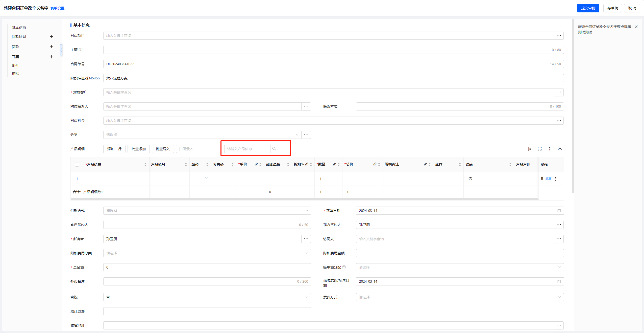Go to 附件 in left navigation
Image resolution: width=644 pixels, height=333 pixels.
15,66
